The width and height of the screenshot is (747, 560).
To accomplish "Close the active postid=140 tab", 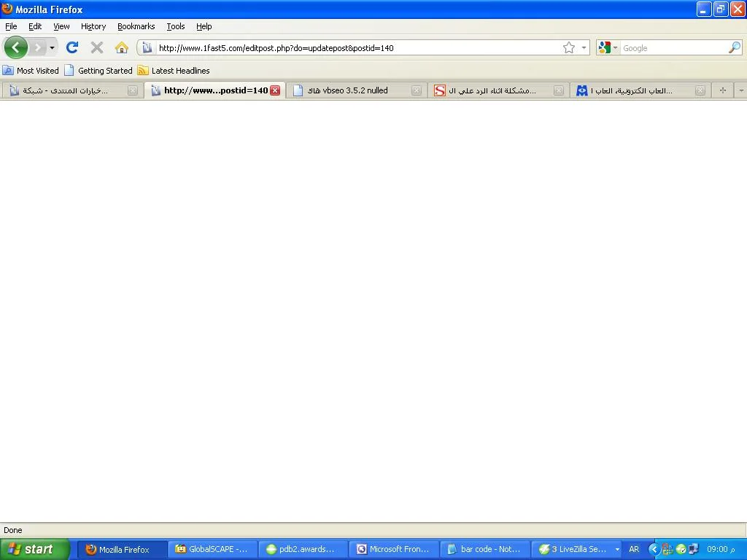I will pos(275,90).
